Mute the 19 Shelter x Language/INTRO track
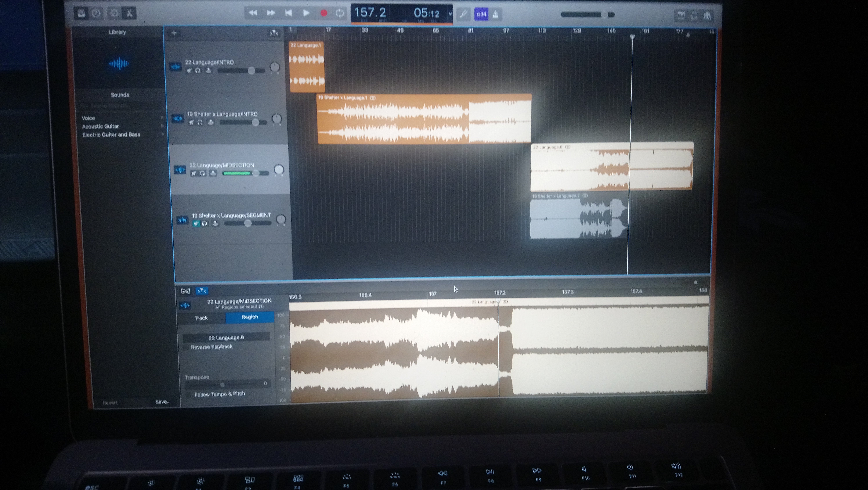 [x=191, y=122]
